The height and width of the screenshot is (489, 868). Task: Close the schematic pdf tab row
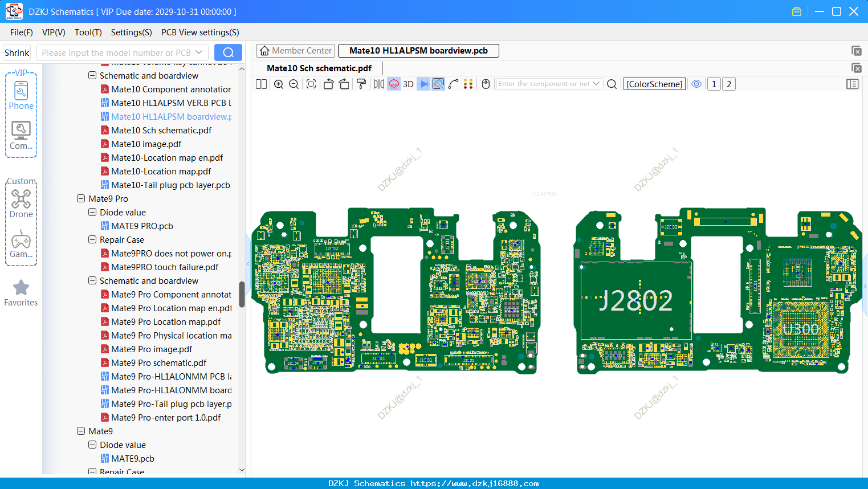[857, 68]
